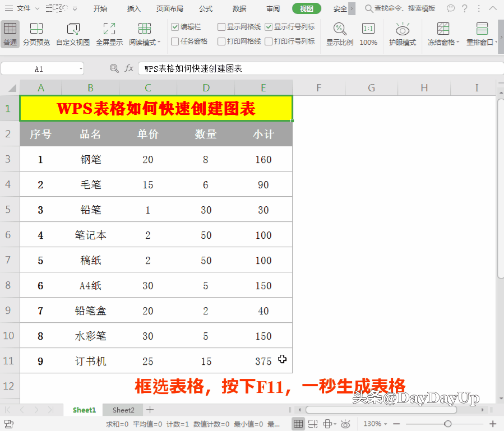This screenshot has width=504, height=431.
Task: Reset zoom to 100%
Action: [368, 34]
